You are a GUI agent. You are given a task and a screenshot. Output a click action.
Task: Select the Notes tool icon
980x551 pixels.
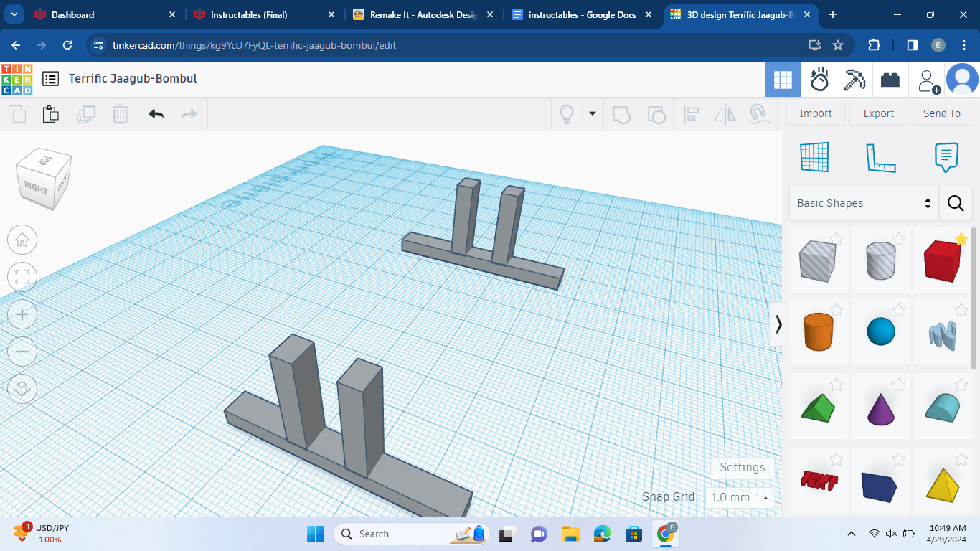pos(946,157)
